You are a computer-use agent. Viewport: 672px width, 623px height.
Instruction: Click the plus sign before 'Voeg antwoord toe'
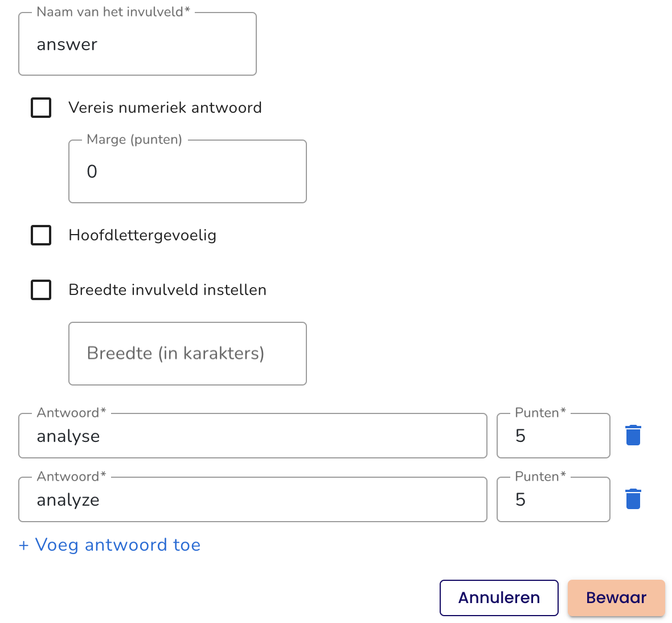point(23,546)
